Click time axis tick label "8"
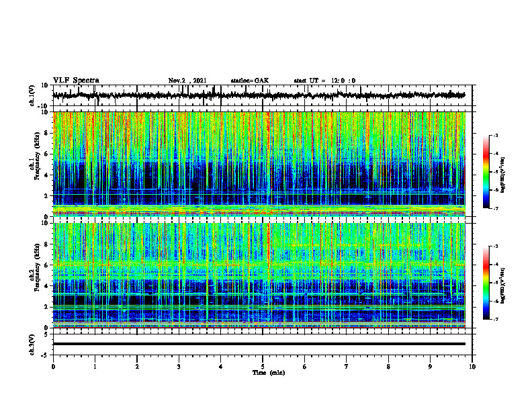 388,367
